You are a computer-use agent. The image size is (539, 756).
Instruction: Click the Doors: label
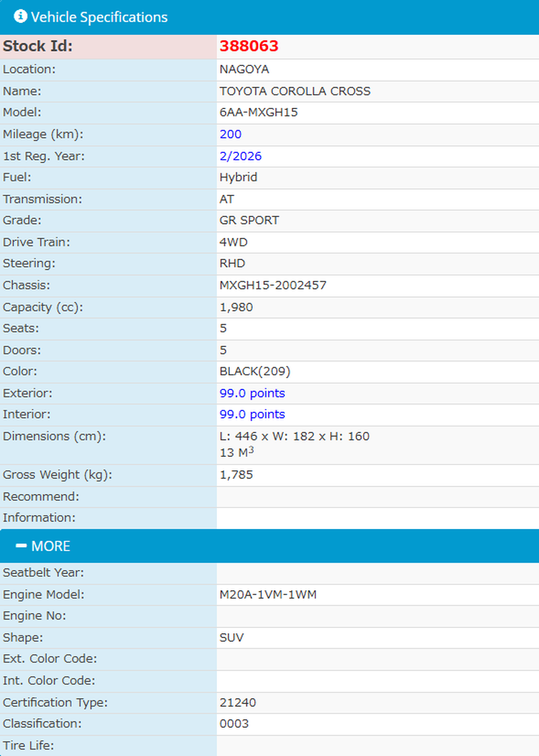[22, 350]
